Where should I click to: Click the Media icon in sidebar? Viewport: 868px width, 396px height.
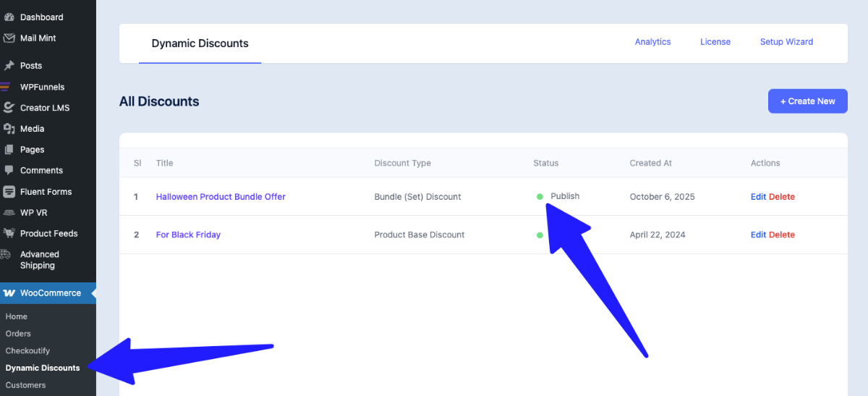(9, 129)
